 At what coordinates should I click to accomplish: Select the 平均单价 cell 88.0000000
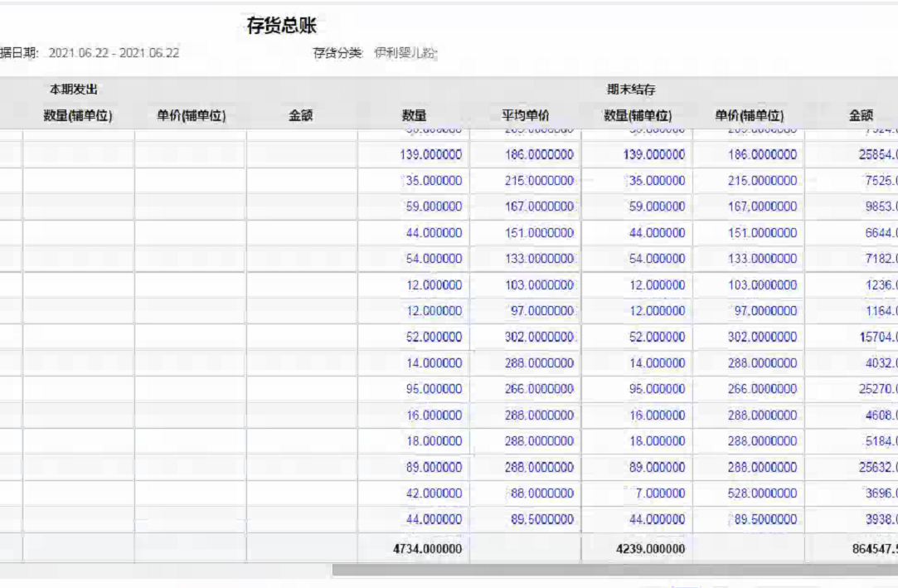click(x=541, y=493)
